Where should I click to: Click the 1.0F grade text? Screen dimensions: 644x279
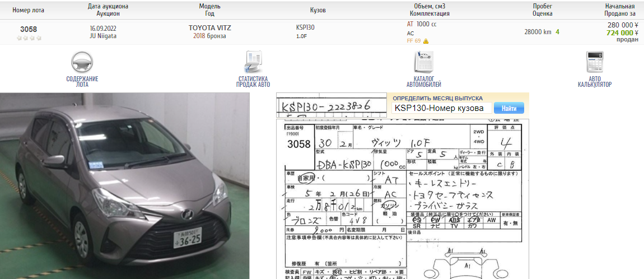pyautogui.click(x=301, y=36)
